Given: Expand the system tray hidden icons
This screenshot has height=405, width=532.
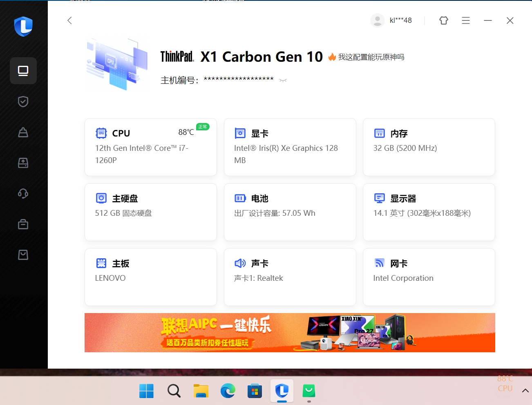Looking at the screenshot, I should click(525, 391).
